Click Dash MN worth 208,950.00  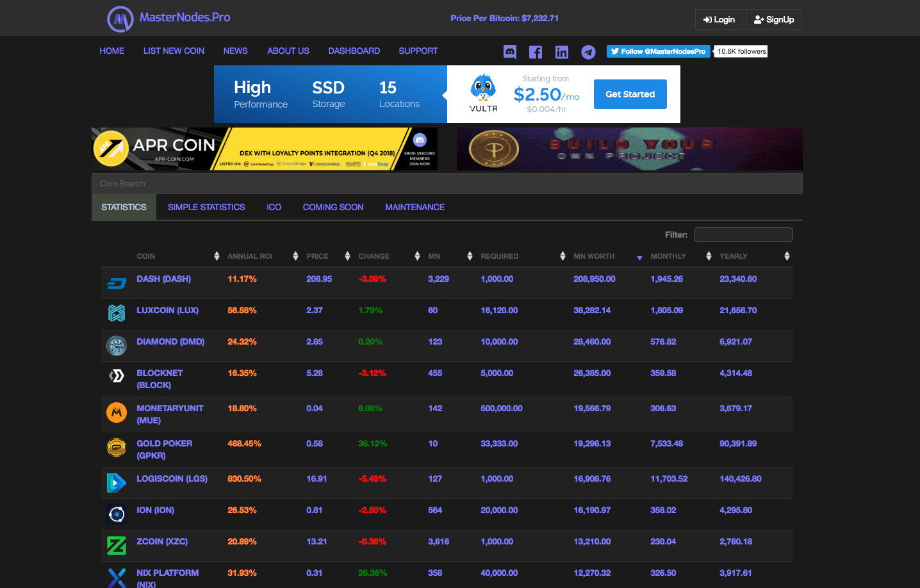595,279
